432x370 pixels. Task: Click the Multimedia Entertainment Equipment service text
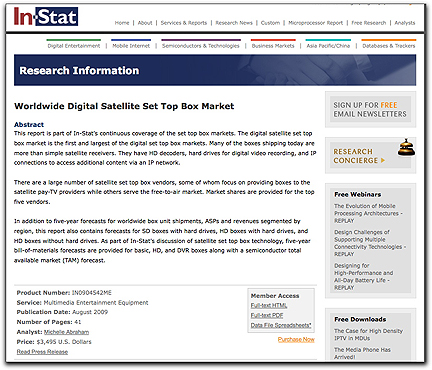click(x=96, y=303)
